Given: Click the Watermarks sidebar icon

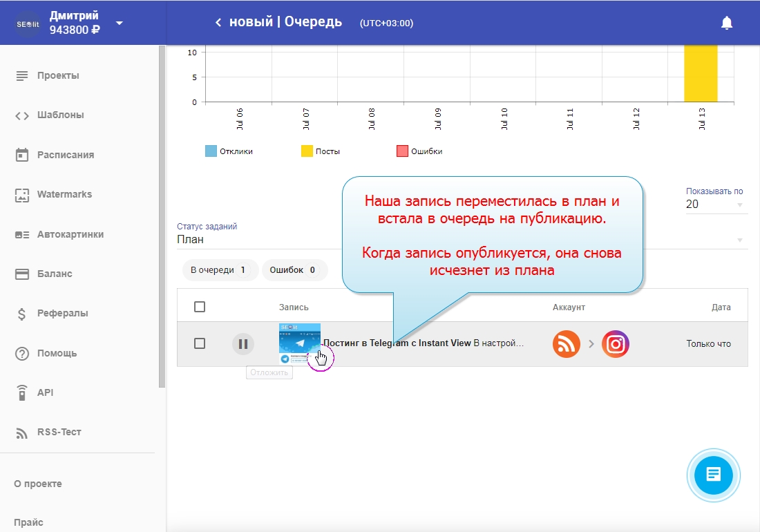Looking at the screenshot, I should 22,195.
